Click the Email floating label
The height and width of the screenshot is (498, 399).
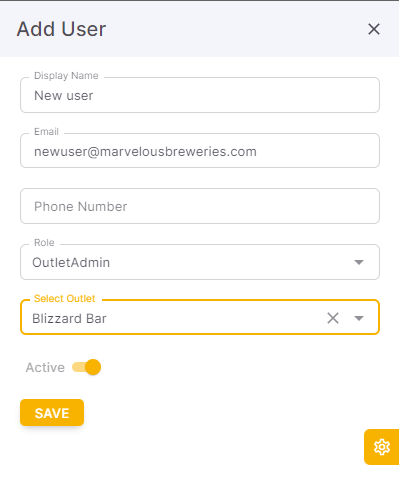pyautogui.click(x=46, y=132)
